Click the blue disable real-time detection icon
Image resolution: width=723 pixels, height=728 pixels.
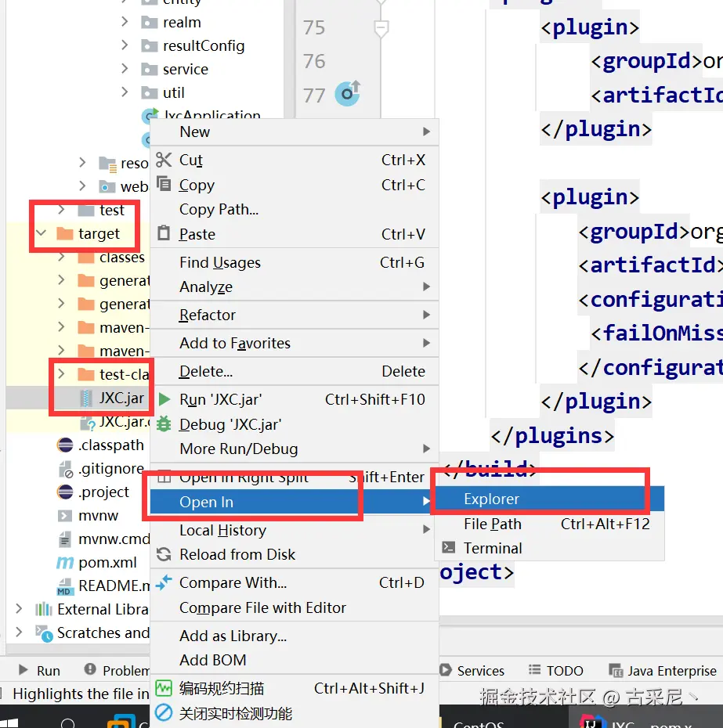point(164,712)
